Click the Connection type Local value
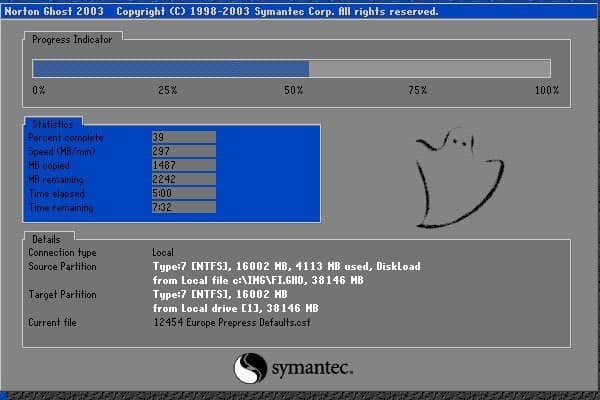Viewport: 600px width, 400px height. (x=163, y=253)
